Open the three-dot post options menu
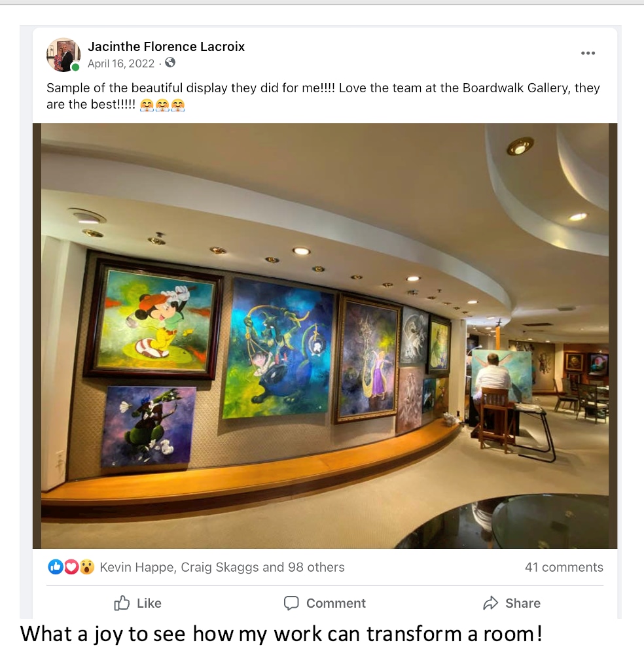The width and height of the screenshot is (644, 662). coord(588,53)
